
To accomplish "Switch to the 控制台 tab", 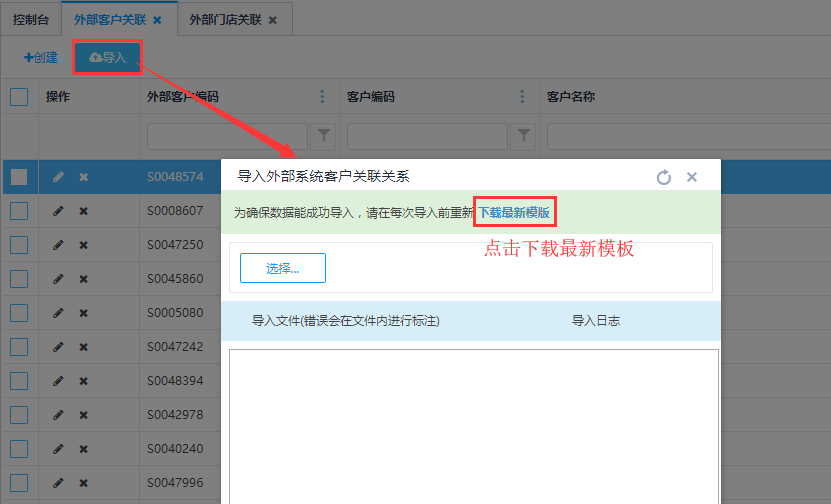I will click(30, 19).
